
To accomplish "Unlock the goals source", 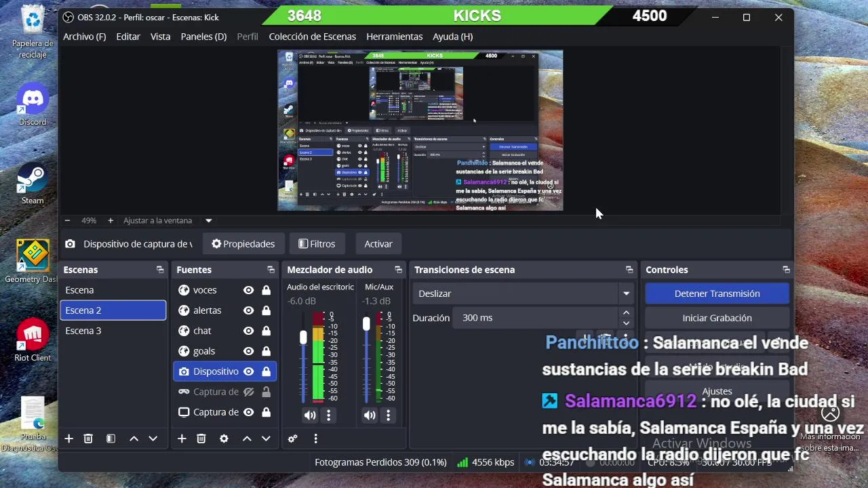I will (x=266, y=351).
